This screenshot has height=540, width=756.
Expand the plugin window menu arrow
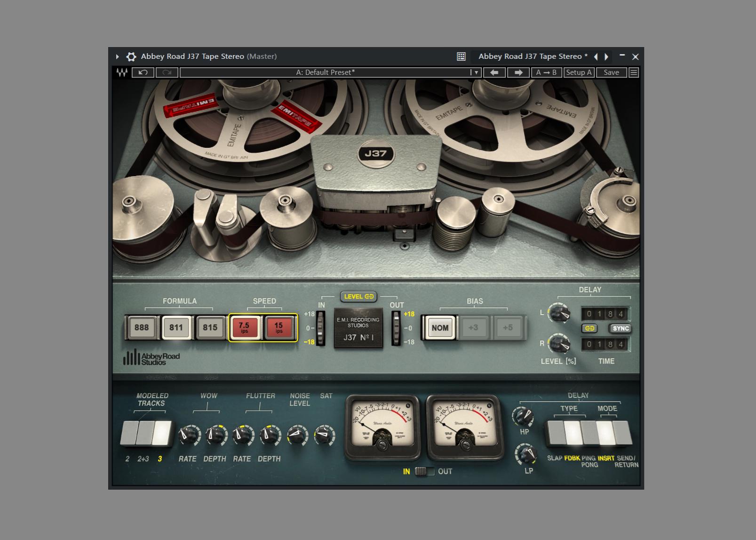(117, 56)
